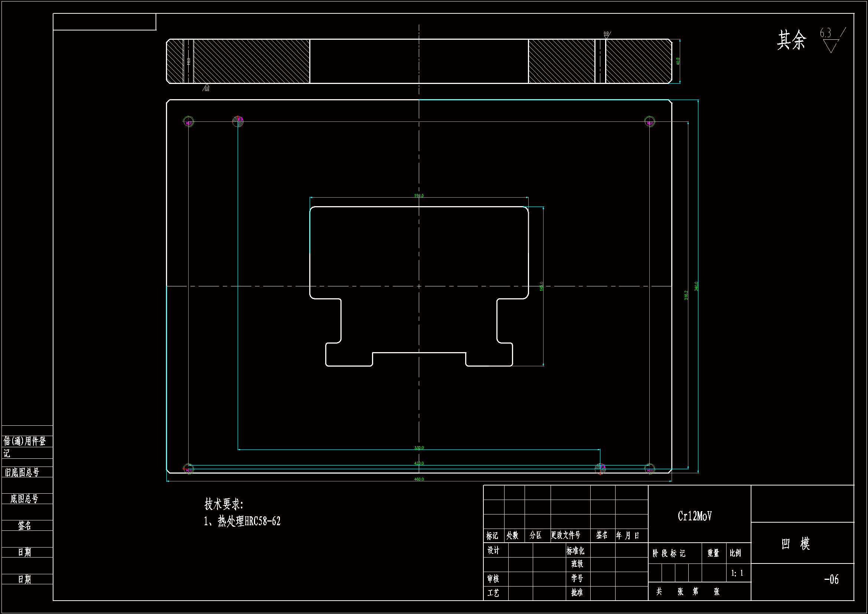The height and width of the screenshot is (614, 868).
Task: Click the 技术要求 heading text
Action: click(223, 504)
